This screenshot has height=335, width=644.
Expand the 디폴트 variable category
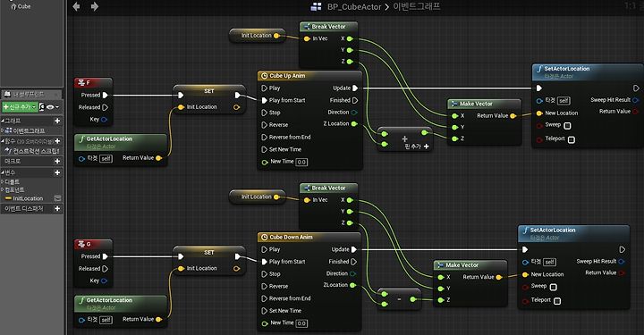click(x=3, y=181)
